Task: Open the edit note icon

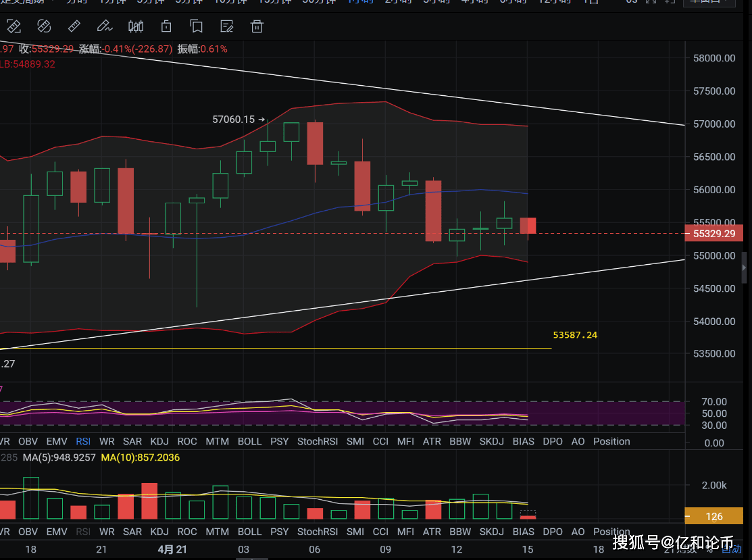Action: (227, 27)
